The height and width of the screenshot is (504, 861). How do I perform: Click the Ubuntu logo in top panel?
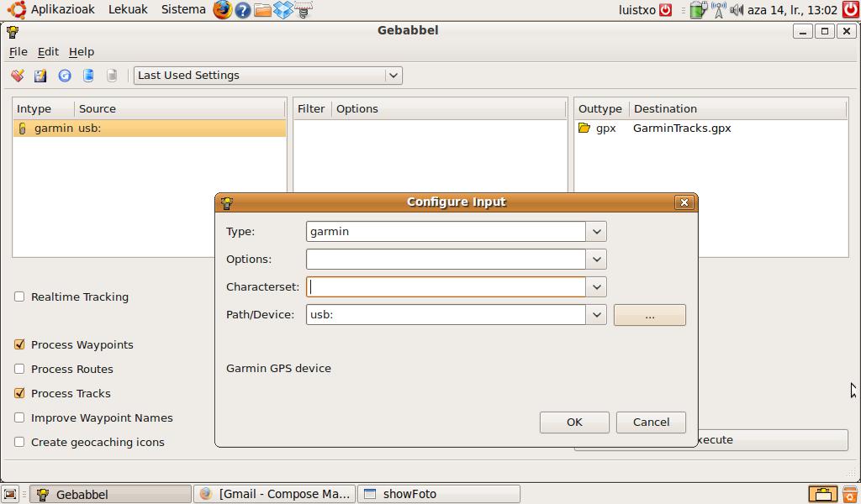click(17, 9)
